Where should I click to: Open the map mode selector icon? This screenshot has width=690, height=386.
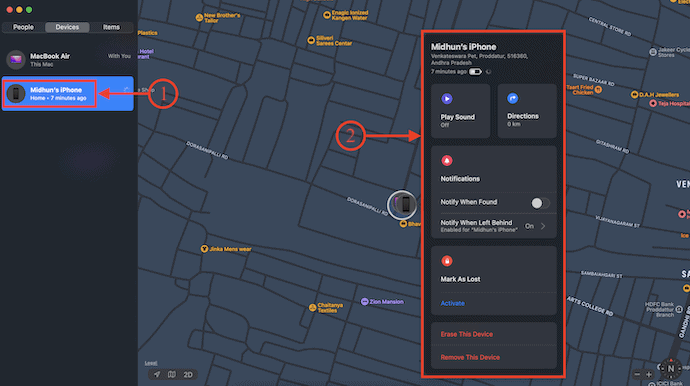coord(172,375)
